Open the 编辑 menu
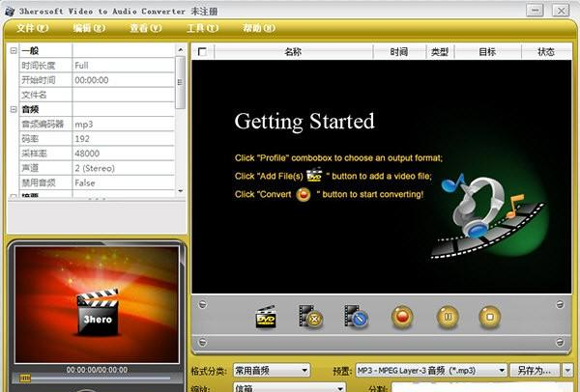 (89, 28)
